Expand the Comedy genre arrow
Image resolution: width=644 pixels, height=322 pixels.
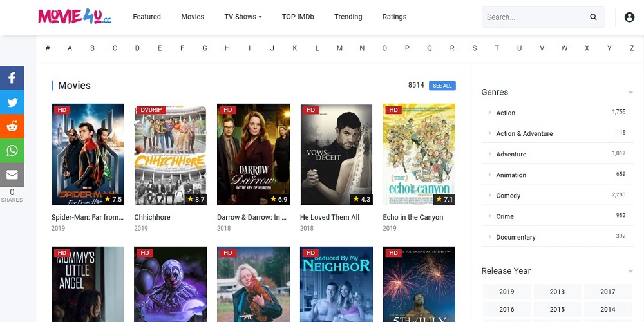489,196
